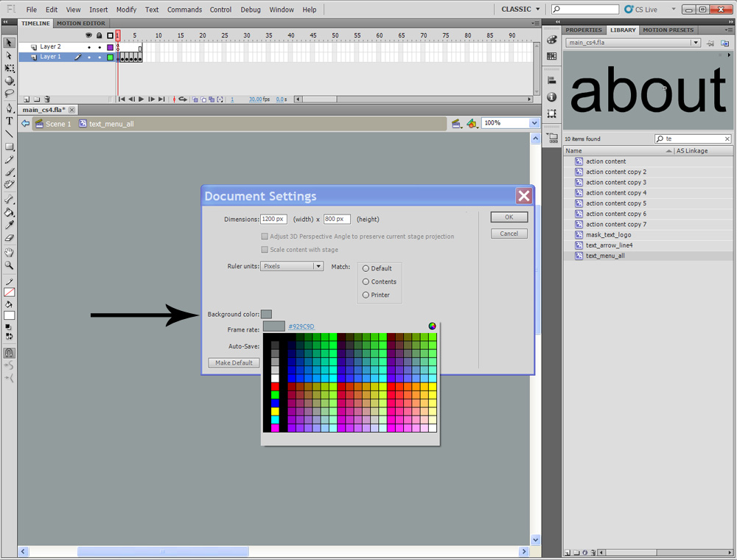Switch to the Motion Presets tab

point(668,30)
